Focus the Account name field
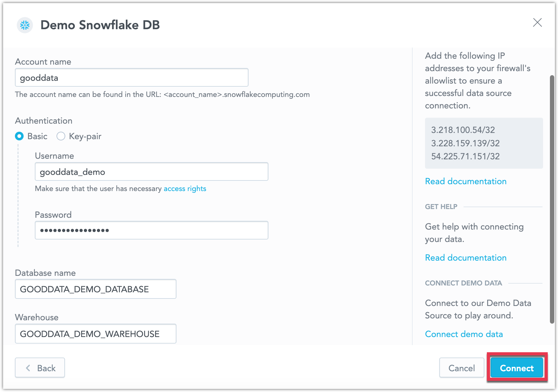The width and height of the screenshot is (558, 392). click(x=132, y=78)
